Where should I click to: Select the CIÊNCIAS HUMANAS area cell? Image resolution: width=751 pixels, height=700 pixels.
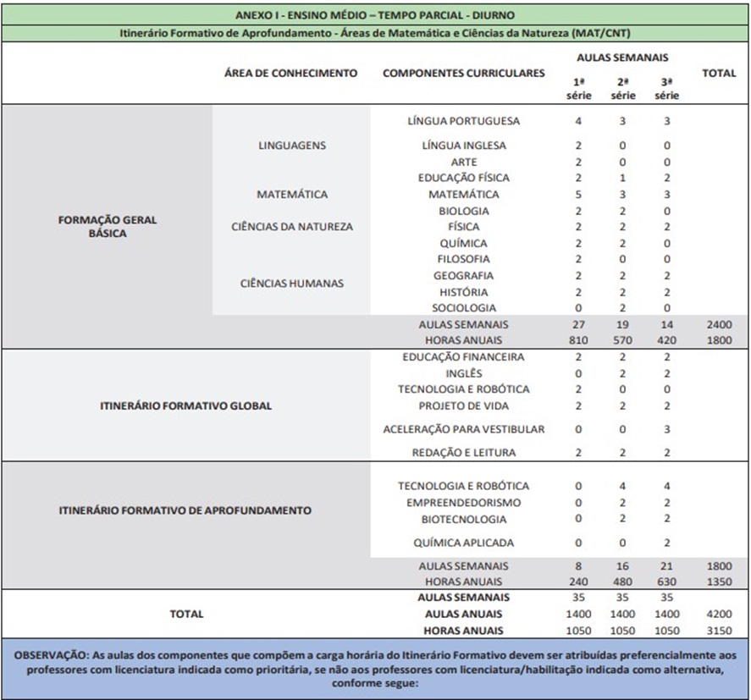(x=291, y=284)
